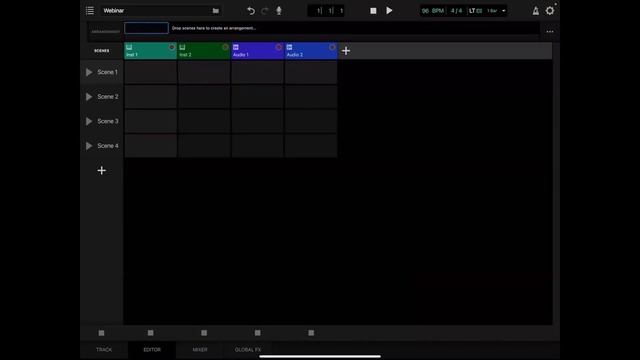Select the Inst 2 track header
Screen dimensions: 640x360
[204, 51]
